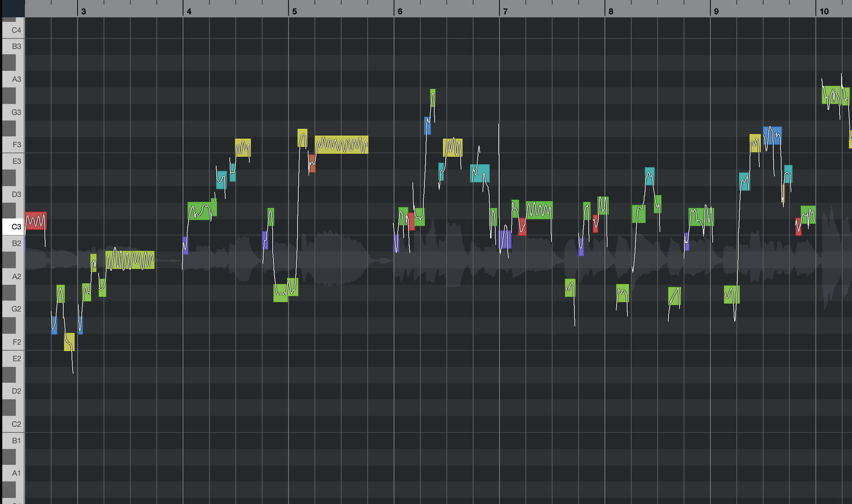Select the red C3 segment at the start
Viewport: 852px width, 504px height.
point(35,221)
